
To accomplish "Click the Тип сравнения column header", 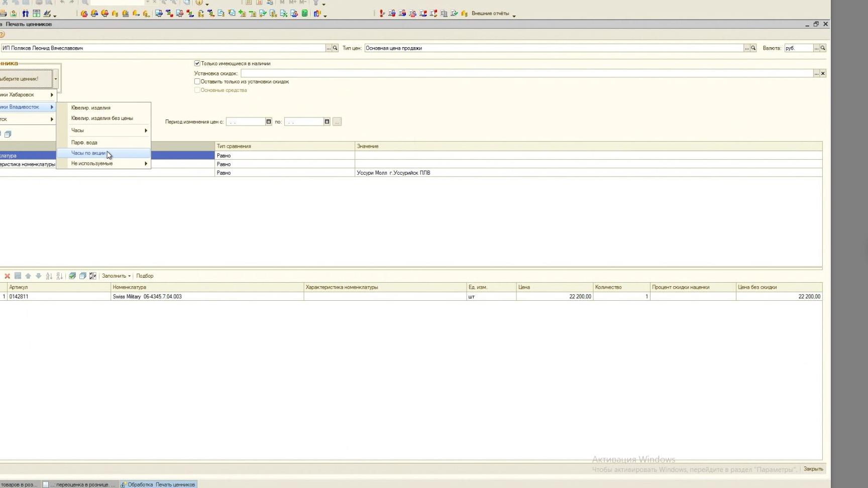I will coord(284,146).
